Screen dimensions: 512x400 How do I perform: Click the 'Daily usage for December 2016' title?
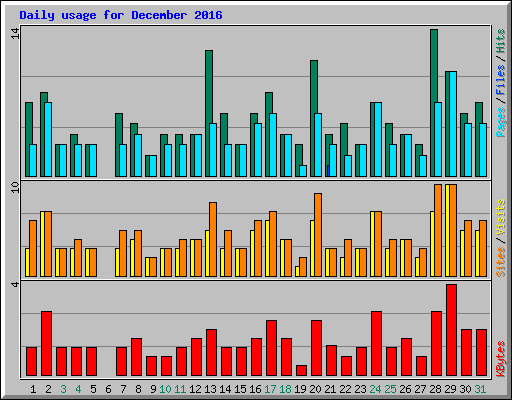click(x=121, y=15)
